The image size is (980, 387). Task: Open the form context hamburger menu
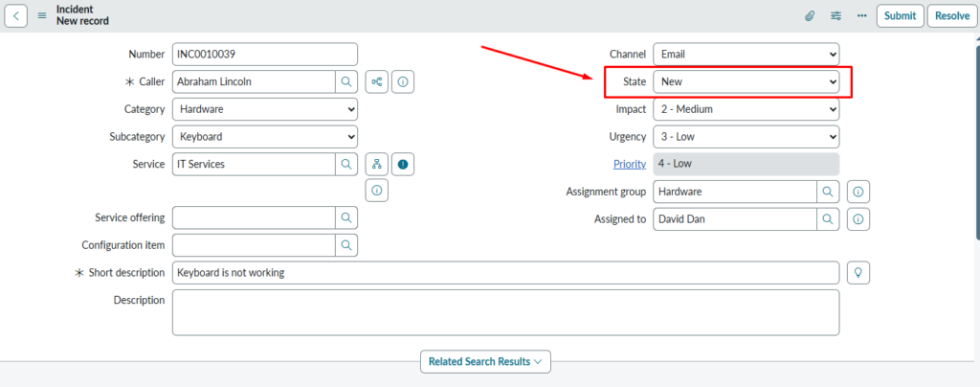click(42, 15)
